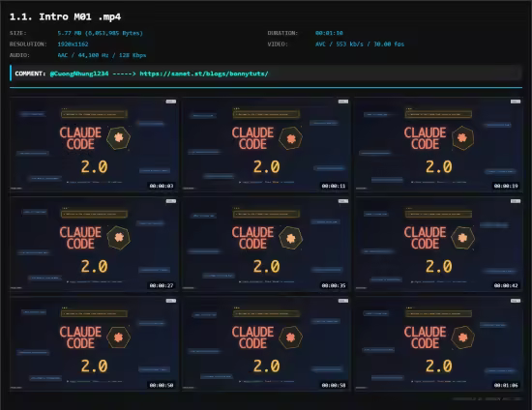Image resolution: width=532 pixels, height=410 pixels.
Task: Select the audio value AAC / 44,100 Hz
Action: pyautogui.click(x=102, y=55)
